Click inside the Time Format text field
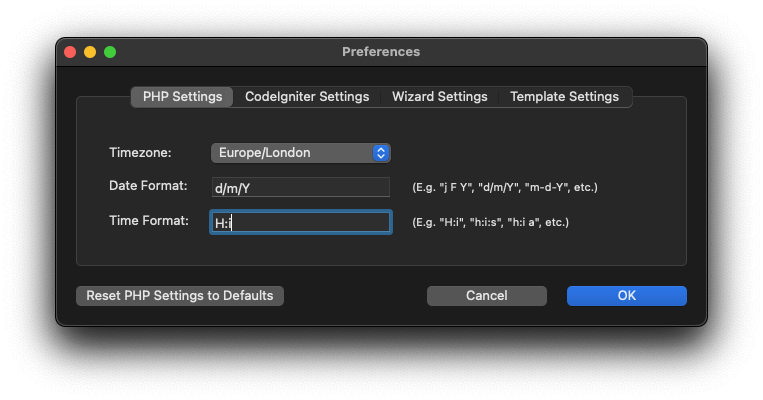This screenshot has height=400, width=763. (300, 222)
